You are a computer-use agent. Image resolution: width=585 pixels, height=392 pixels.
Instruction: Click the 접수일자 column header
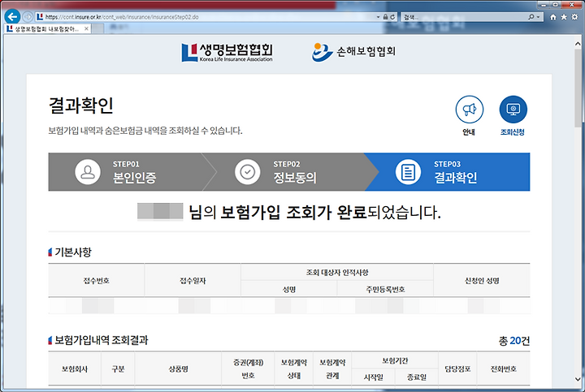[193, 281]
